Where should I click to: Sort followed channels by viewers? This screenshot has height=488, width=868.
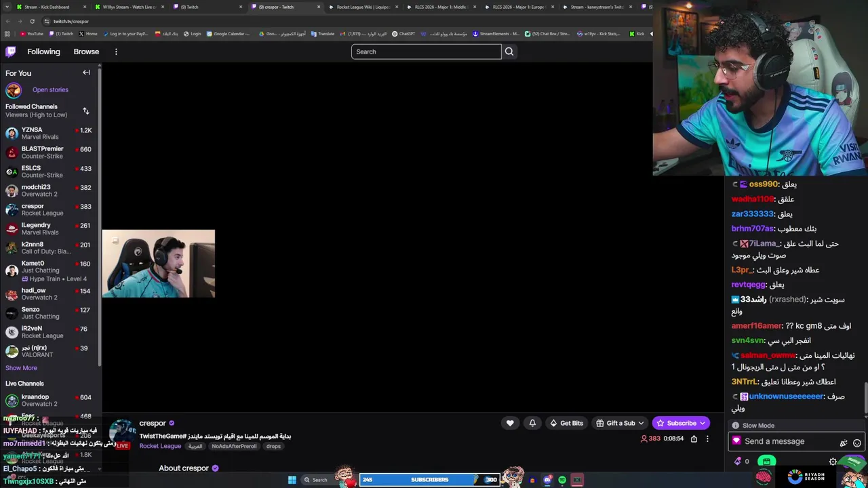[x=85, y=110]
